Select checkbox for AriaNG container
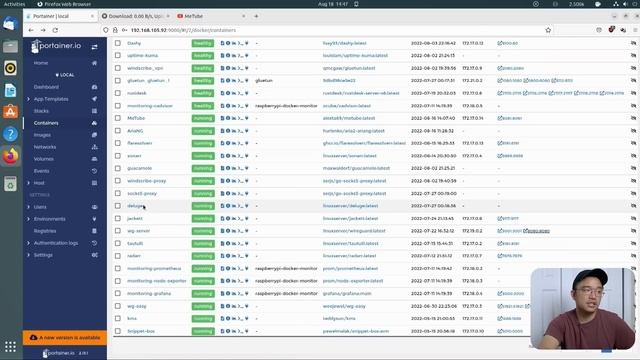Image resolution: width=640 pixels, height=360 pixels. (118, 131)
